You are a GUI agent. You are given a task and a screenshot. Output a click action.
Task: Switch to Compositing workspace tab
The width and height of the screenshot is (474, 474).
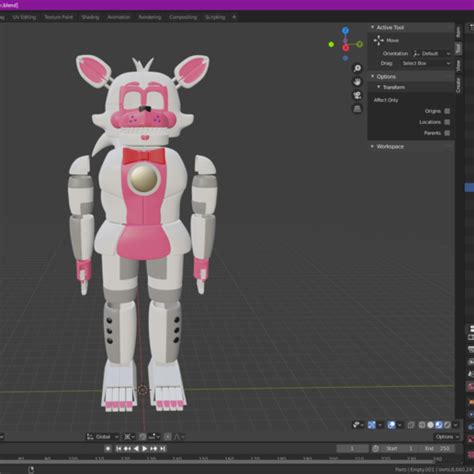pyautogui.click(x=183, y=17)
